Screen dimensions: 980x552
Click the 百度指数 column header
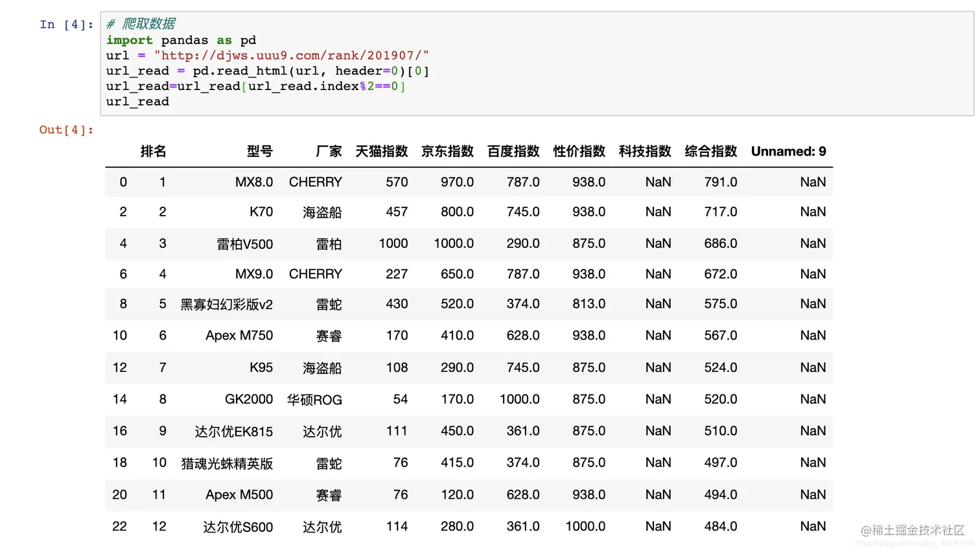513,152
